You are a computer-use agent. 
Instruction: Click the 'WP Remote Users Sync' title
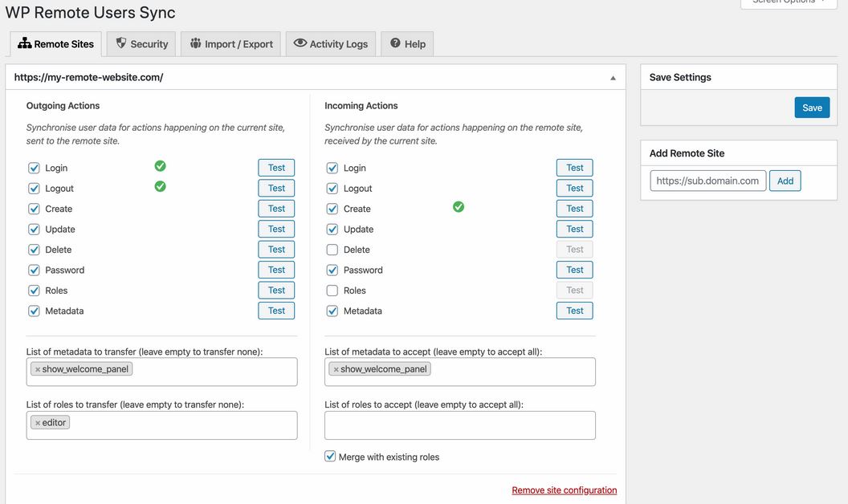click(x=90, y=12)
